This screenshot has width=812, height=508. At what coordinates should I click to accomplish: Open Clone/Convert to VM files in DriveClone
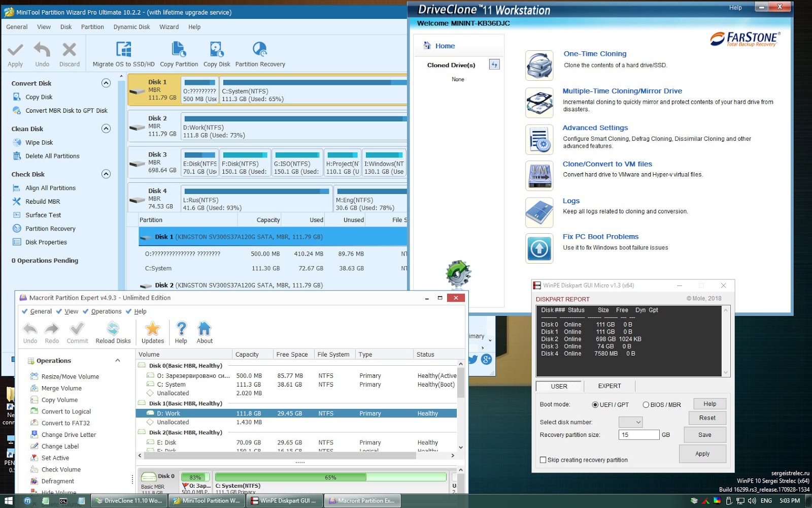607,164
